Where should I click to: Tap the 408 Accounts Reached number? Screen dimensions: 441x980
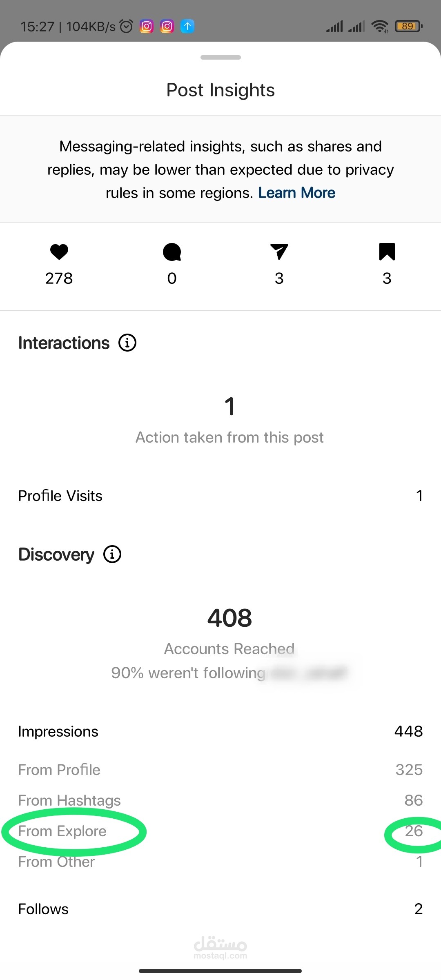(x=229, y=618)
